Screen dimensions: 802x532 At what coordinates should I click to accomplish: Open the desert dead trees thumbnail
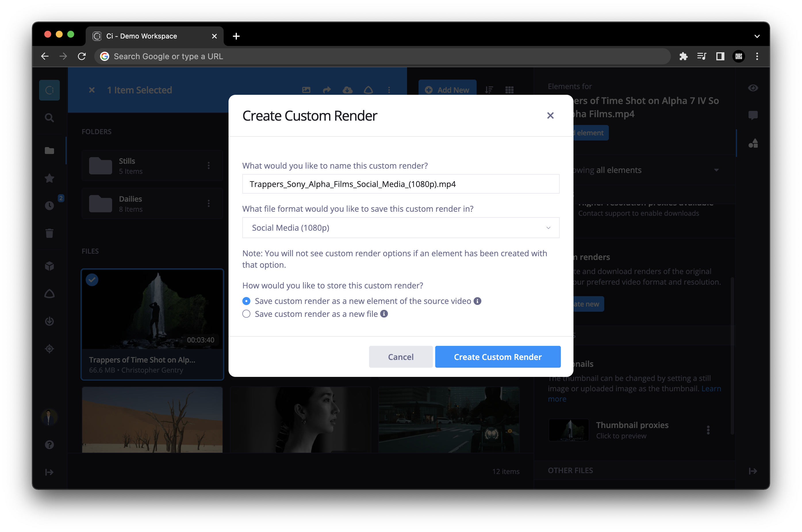click(152, 420)
